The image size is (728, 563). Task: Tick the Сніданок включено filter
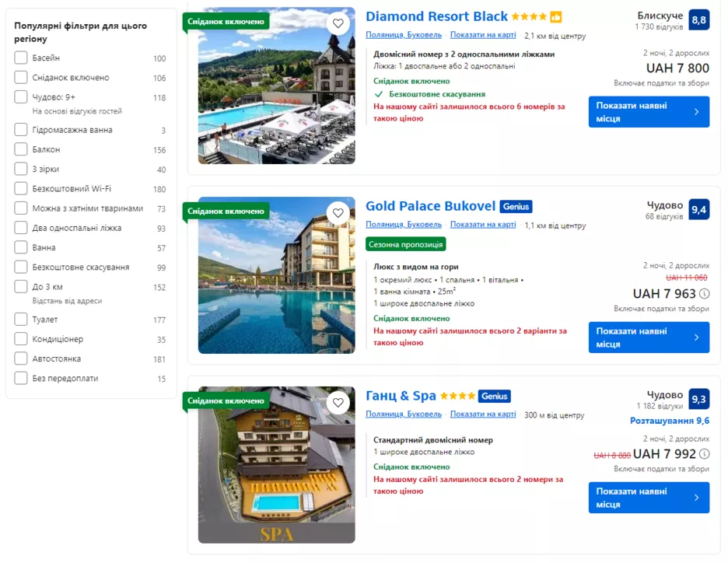(x=21, y=77)
